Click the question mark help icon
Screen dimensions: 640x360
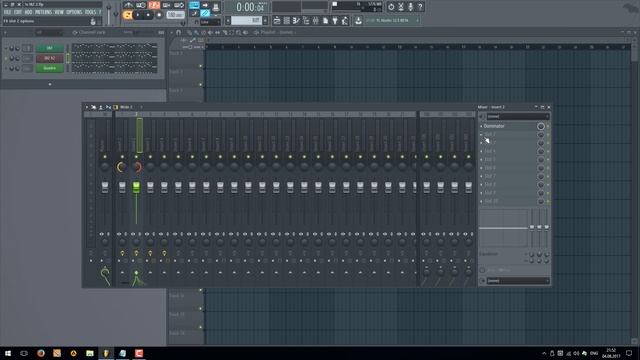pyautogui.click(x=420, y=7)
